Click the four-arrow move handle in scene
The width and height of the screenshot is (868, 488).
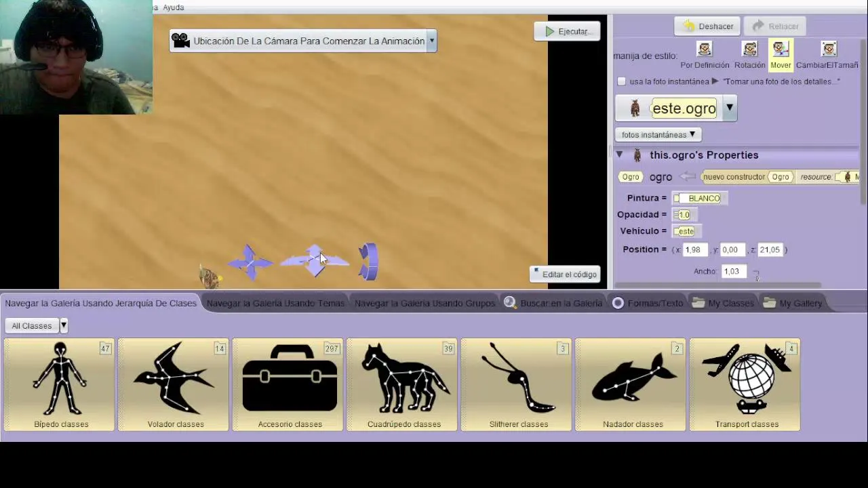tap(250, 262)
